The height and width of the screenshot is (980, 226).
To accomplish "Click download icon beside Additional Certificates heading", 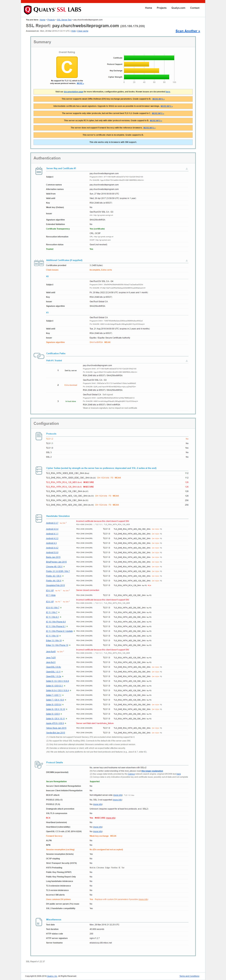I will pyautogui.click(x=186, y=261).
